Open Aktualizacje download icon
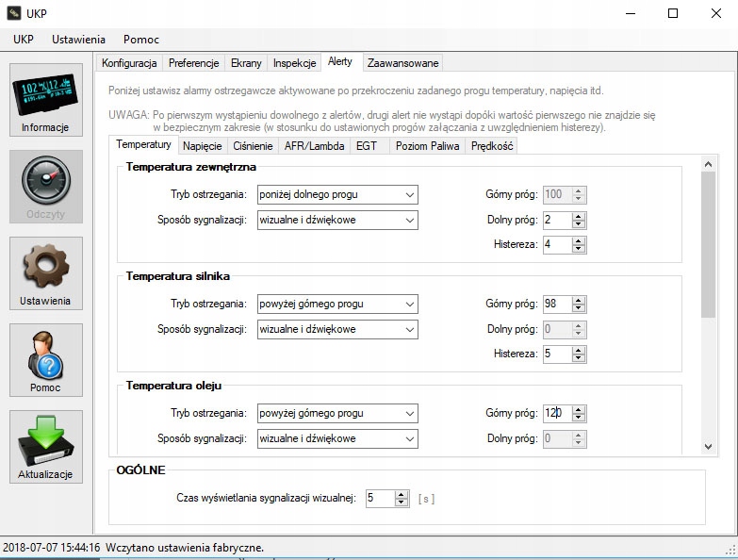738x560 pixels. coord(46,446)
